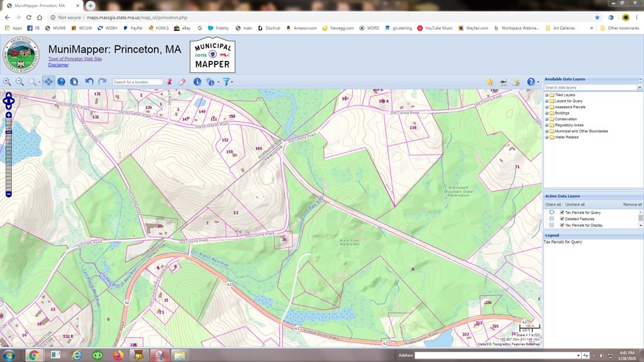Open the YouTube Music bookmark

pyautogui.click(x=435, y=28)
